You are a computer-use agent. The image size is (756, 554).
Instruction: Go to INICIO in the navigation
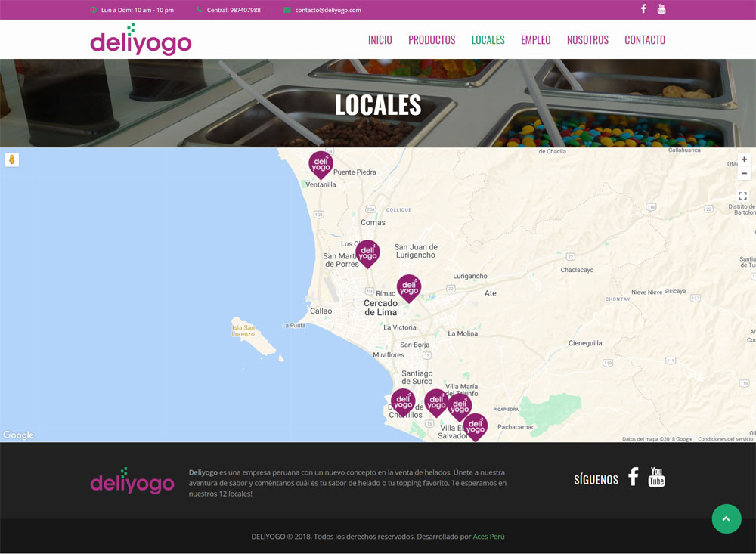pos(380,40)
